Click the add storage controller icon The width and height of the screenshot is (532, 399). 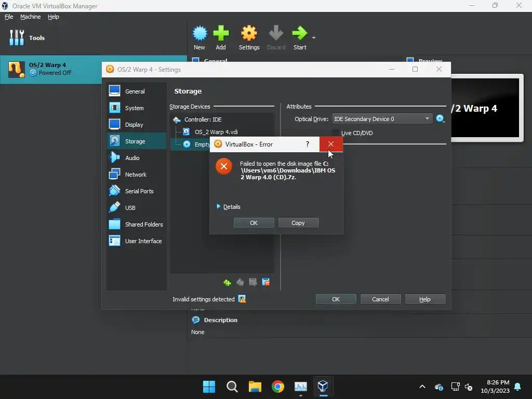pyautogui.click(x=227, y=282)
